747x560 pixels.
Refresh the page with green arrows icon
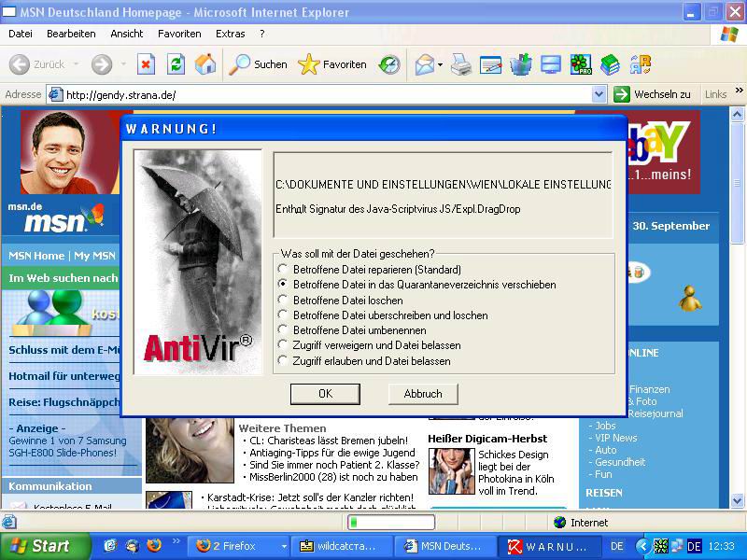[176, 64]
